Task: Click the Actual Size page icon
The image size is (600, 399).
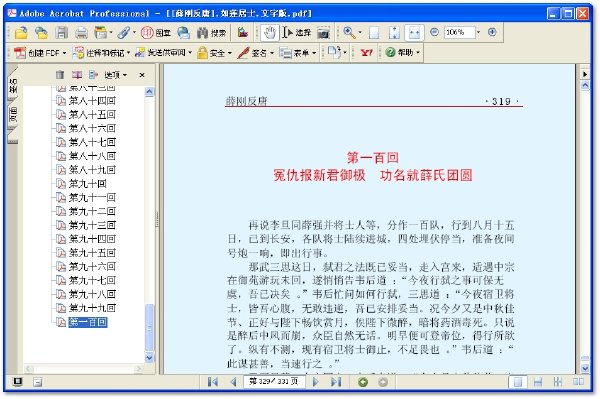Action: pyautogui.click(x=374, y=33)
